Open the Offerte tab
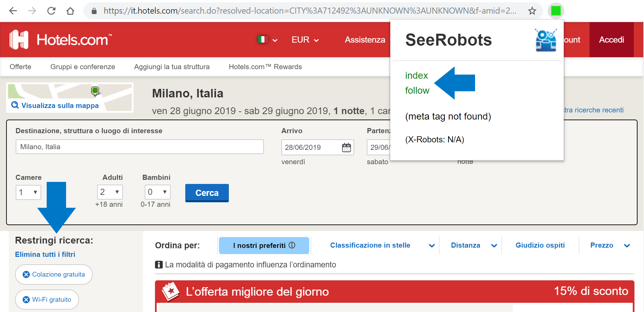The height and width of the screenshot is (312, 644). pos(20,67)
